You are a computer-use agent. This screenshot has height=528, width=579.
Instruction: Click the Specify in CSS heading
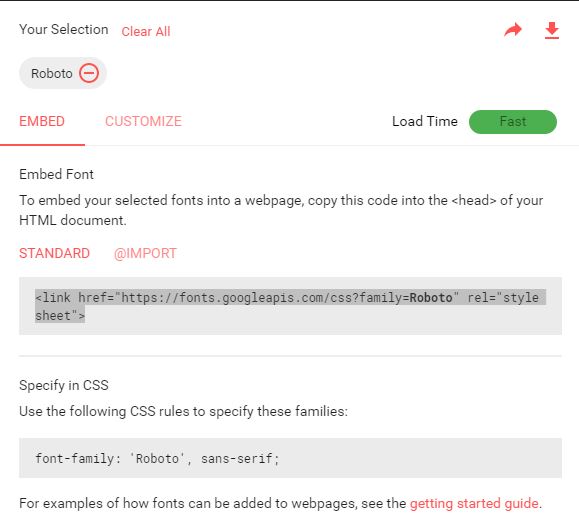pos(64,385)
